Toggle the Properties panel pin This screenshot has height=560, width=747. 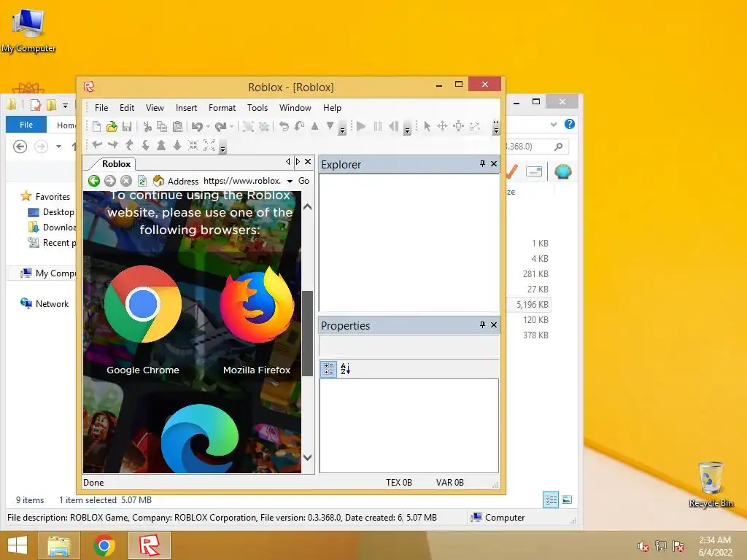pyautogui.click(x=482, y=324)
